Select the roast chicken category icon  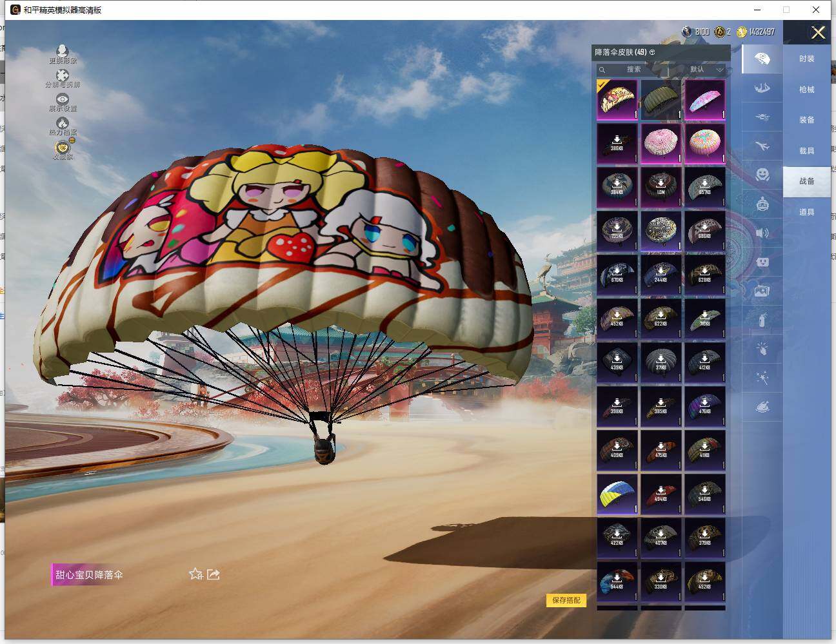[x=762, y=407]
